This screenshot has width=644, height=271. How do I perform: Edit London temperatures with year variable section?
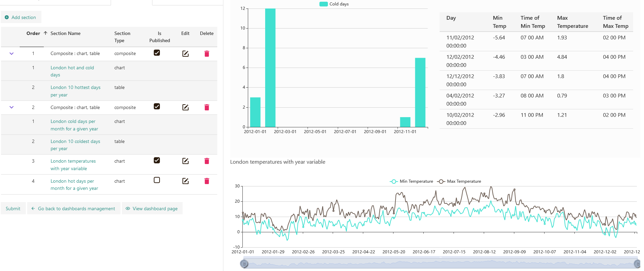[x=185, y=161]
